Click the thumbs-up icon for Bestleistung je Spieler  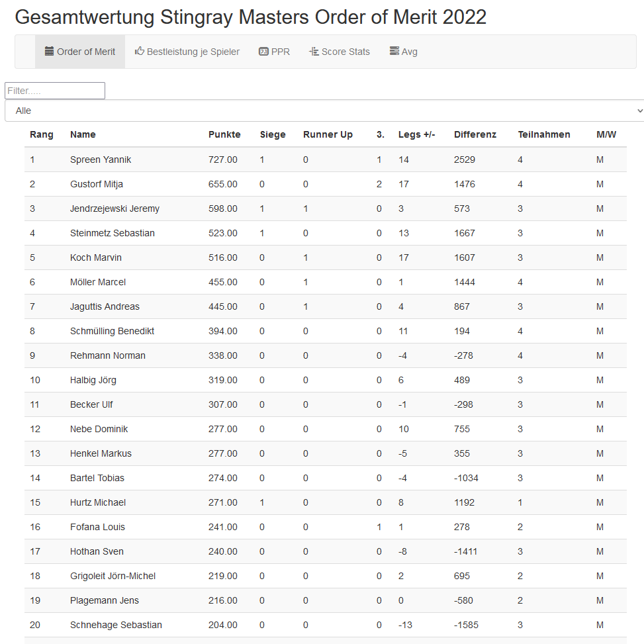click(x=140, y=51)
